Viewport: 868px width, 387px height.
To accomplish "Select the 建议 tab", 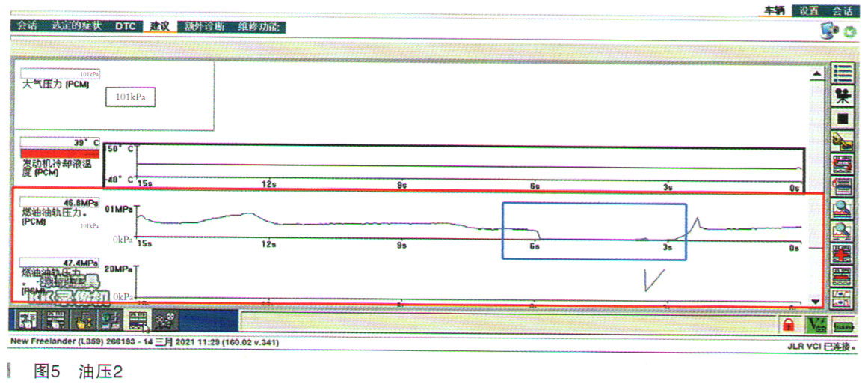I will pos(159,26).
